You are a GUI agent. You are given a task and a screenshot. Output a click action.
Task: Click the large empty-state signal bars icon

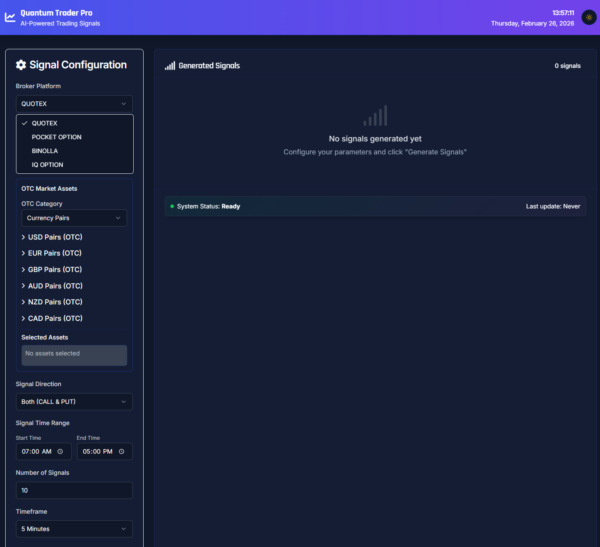[375, 116]
